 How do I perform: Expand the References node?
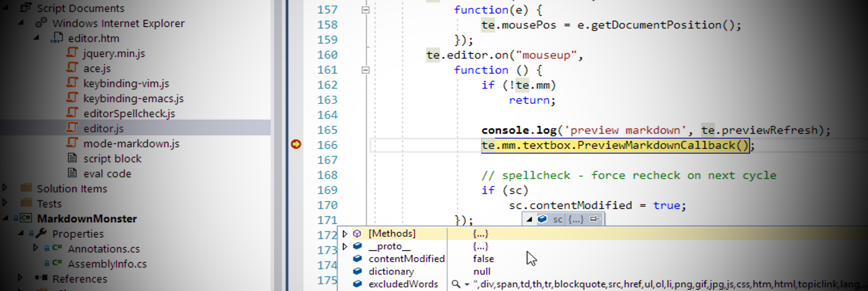(x=22, y=279)
